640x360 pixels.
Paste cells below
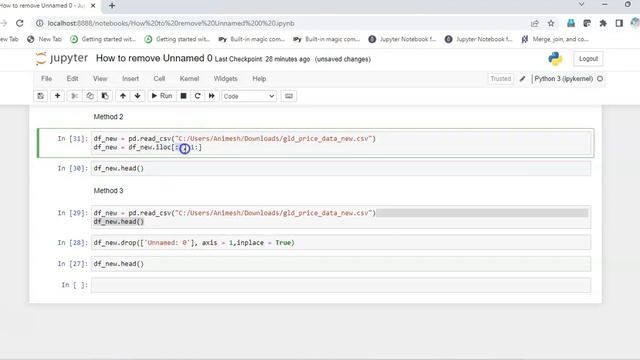click(105, 96)
